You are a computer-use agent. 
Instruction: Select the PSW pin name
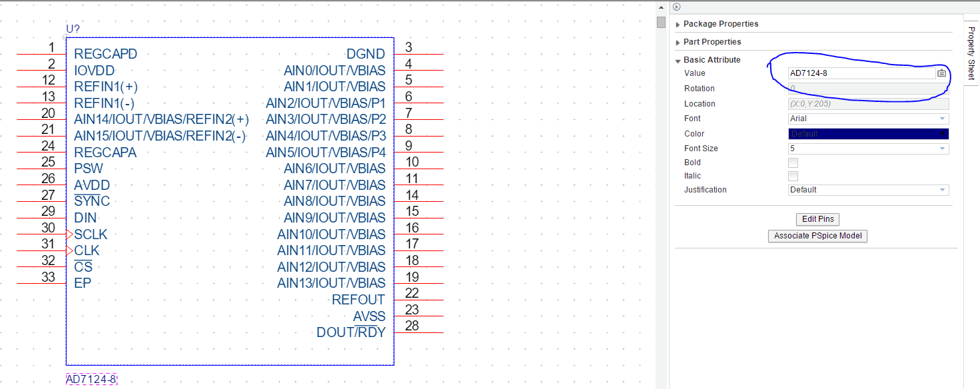89,169
